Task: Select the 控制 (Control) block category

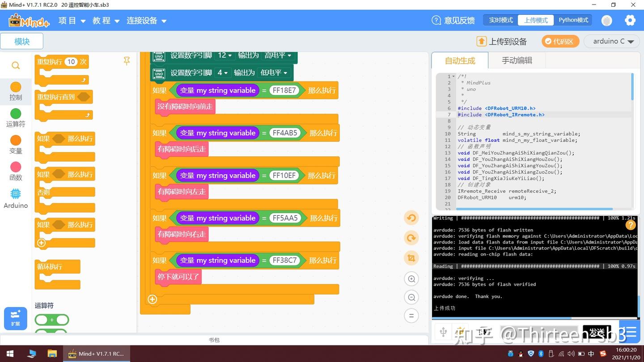Action: pos(15,92)
